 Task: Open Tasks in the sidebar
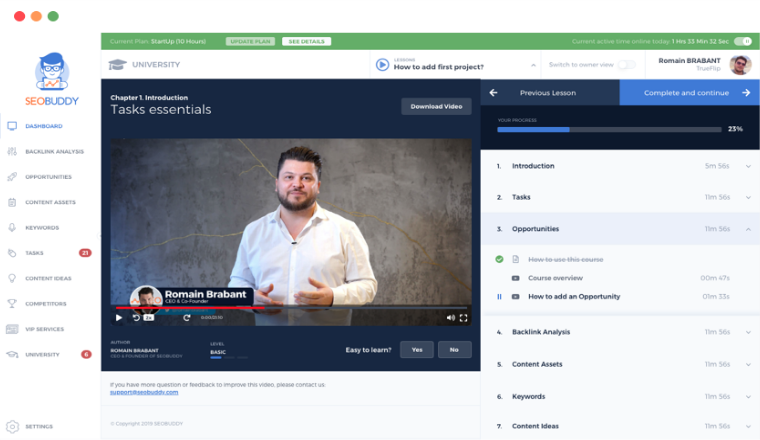34,253
